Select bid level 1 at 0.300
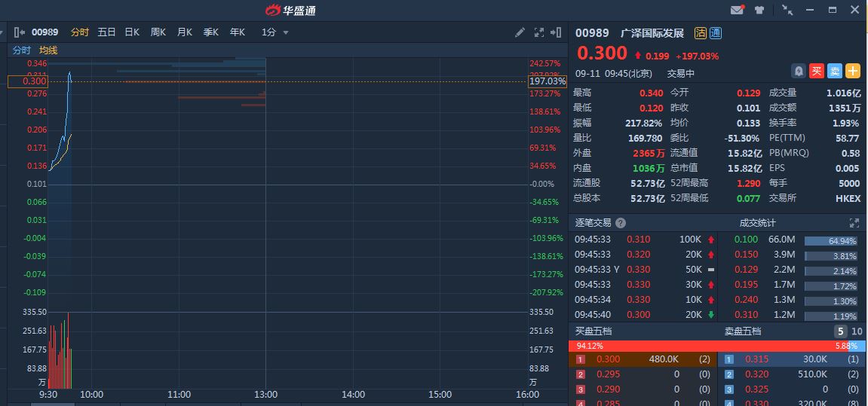868x406 pixels. (x=643, y=359)
